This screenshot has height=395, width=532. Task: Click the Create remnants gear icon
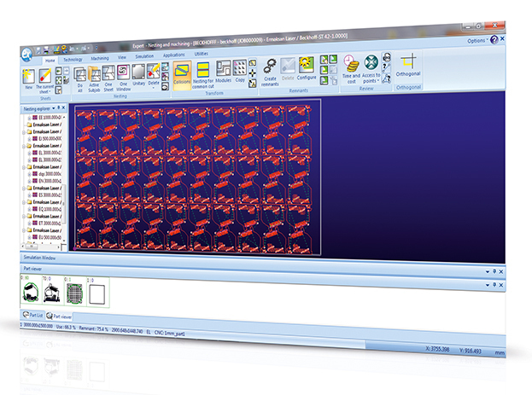pyautogui.click(x=270, y=72)
